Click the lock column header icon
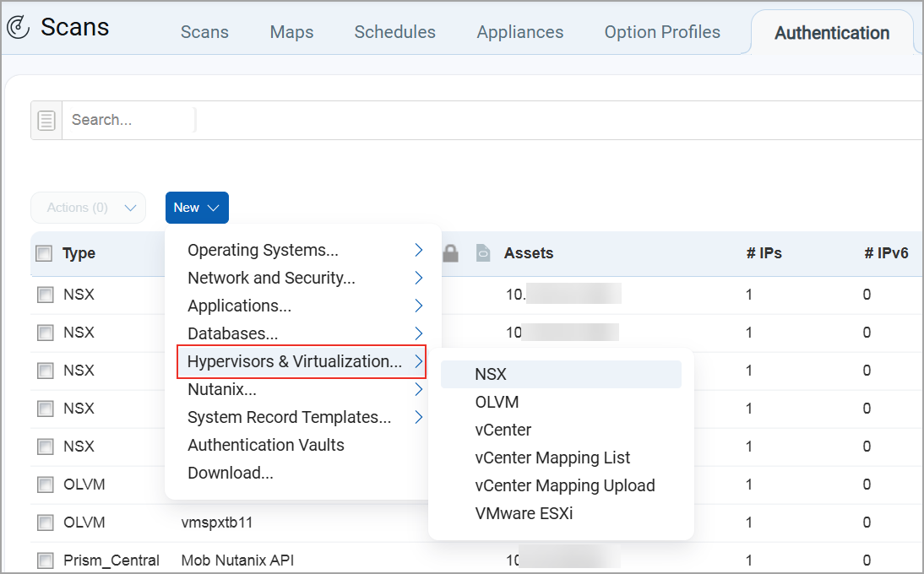The height and width of the screenshot is (574, 924). pos(450,253)
